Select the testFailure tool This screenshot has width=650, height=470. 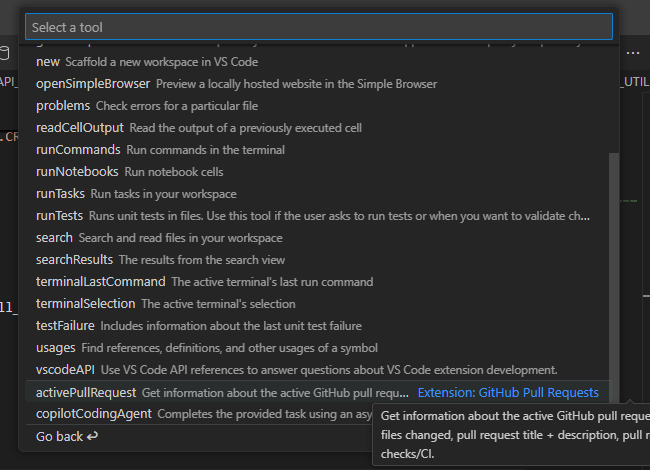[x=65, y=325]
